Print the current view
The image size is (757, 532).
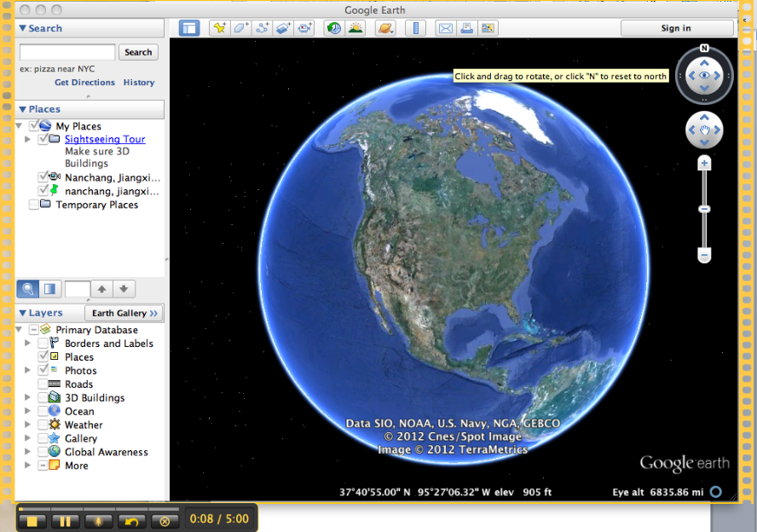[467, 28]
